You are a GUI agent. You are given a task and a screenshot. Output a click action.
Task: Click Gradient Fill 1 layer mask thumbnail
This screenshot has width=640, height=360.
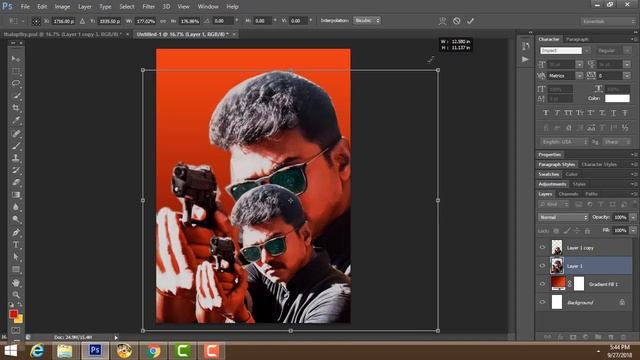click(579, 284)
